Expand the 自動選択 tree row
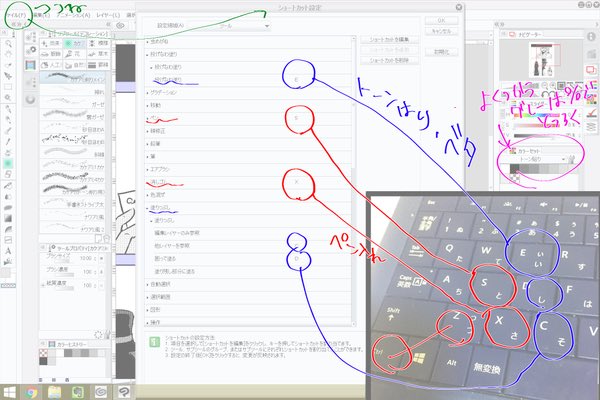This screenshot has width=600, height=400. [x=147, y=284]
